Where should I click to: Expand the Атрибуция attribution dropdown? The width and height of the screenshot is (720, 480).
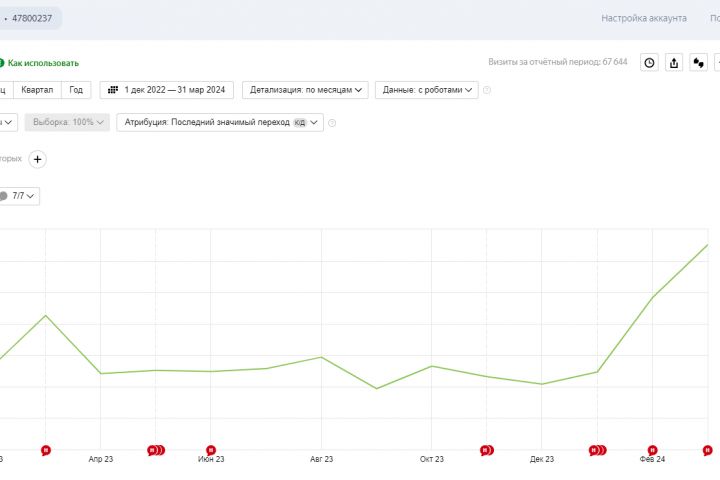[221, 122]
